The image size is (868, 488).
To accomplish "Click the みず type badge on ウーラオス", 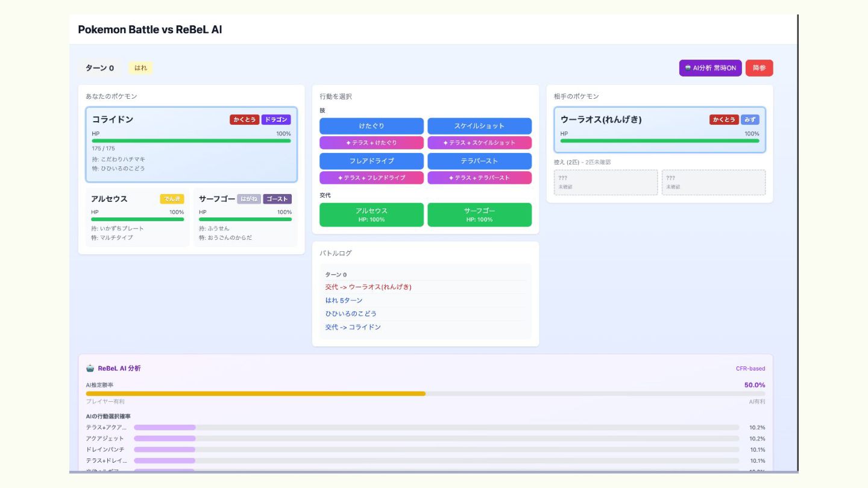I will [x=750, y=120].
